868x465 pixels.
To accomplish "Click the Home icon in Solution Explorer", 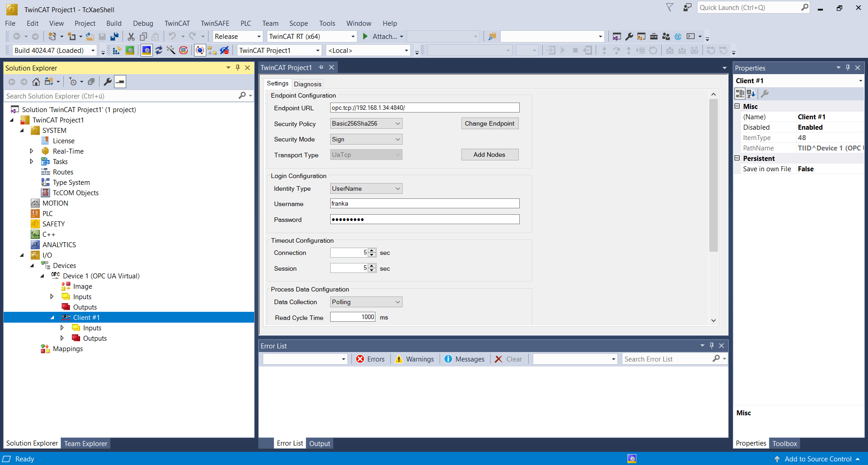I will (36, 82).
